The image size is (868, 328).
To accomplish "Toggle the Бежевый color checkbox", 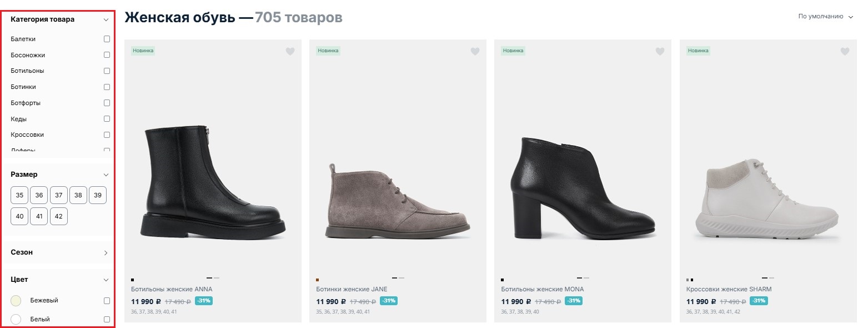I will click(x=107, y=301).
